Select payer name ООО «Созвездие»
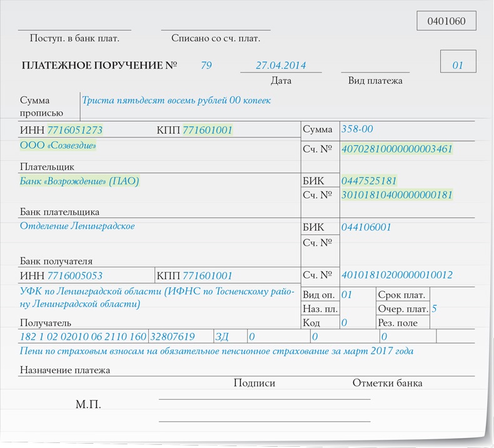The height and width of the screenshot is (448, 494). point(58,145)
